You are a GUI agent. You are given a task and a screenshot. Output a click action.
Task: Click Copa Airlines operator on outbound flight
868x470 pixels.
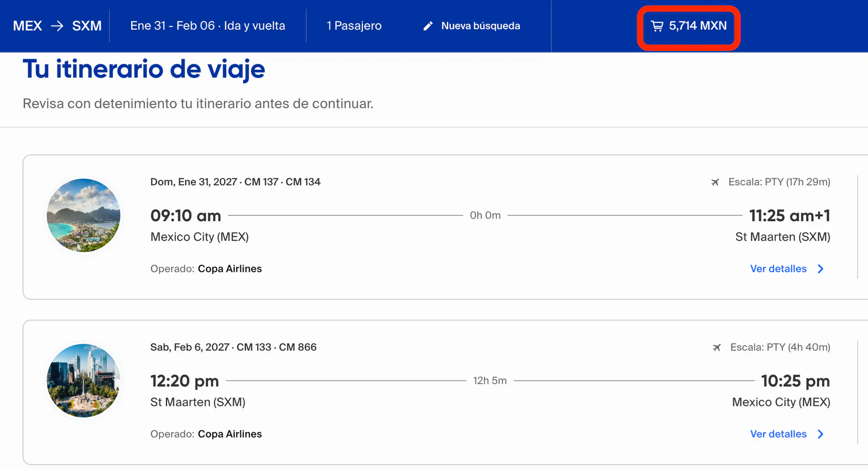coord(230,269)
